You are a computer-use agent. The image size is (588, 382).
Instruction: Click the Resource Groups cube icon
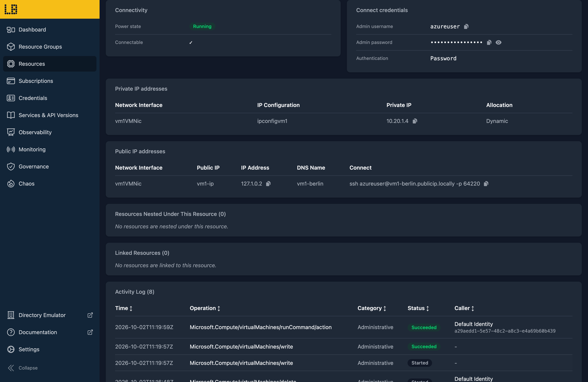11,47
